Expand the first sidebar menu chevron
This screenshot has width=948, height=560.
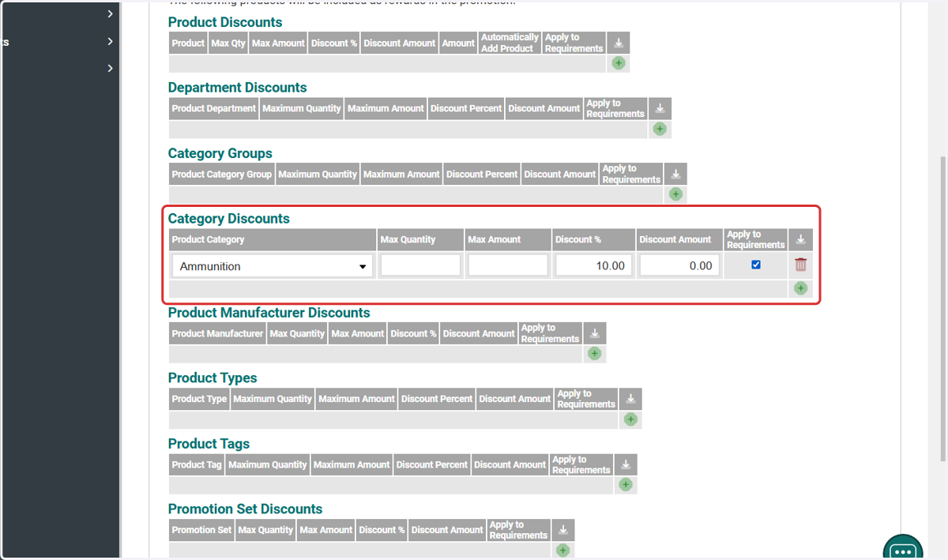coord(110,13)
